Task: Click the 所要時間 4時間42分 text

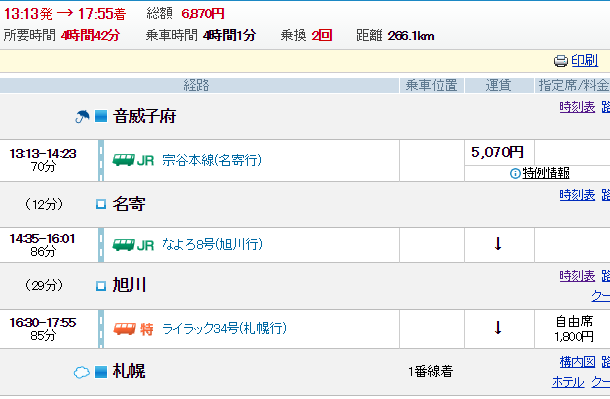Action: point(61,36)
